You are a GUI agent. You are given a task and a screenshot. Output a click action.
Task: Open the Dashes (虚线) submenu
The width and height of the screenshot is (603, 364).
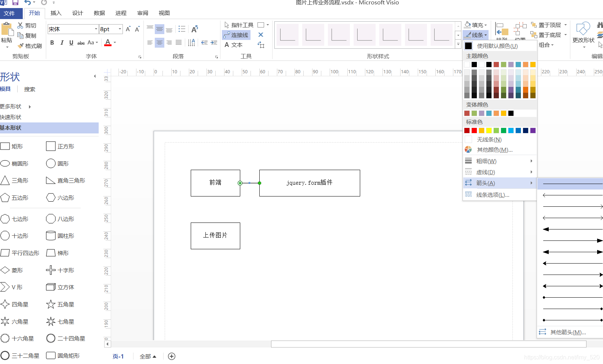click(500, 172)
